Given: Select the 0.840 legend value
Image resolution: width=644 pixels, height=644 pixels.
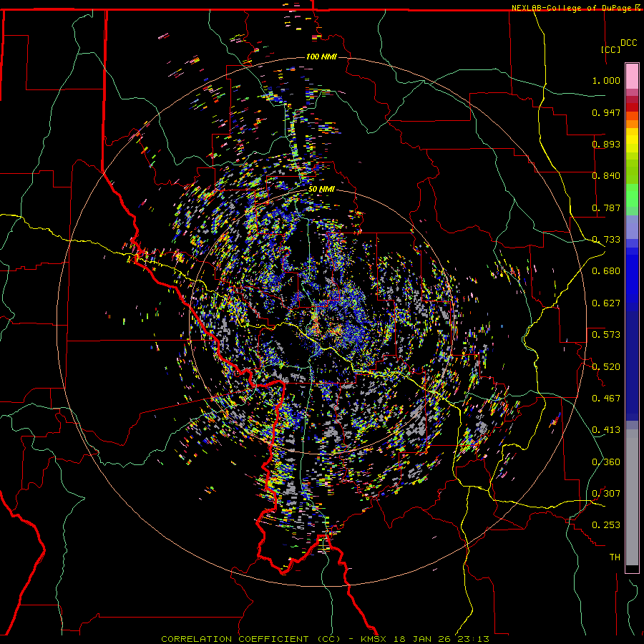Looking at the screenshot, I should point(606,176).
